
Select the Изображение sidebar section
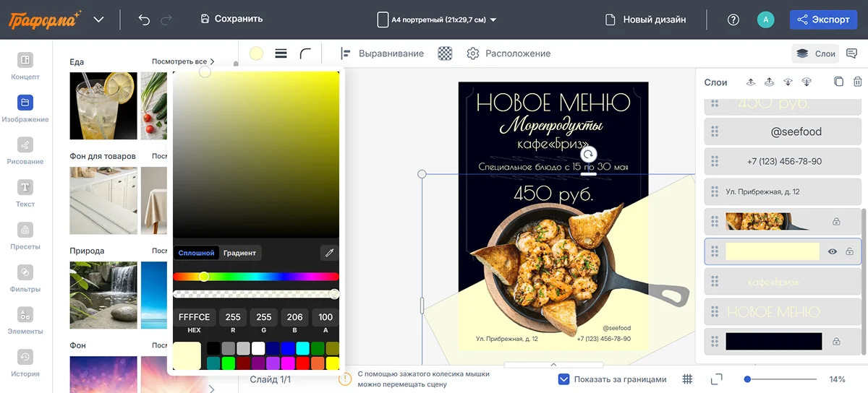coord(25,109)
